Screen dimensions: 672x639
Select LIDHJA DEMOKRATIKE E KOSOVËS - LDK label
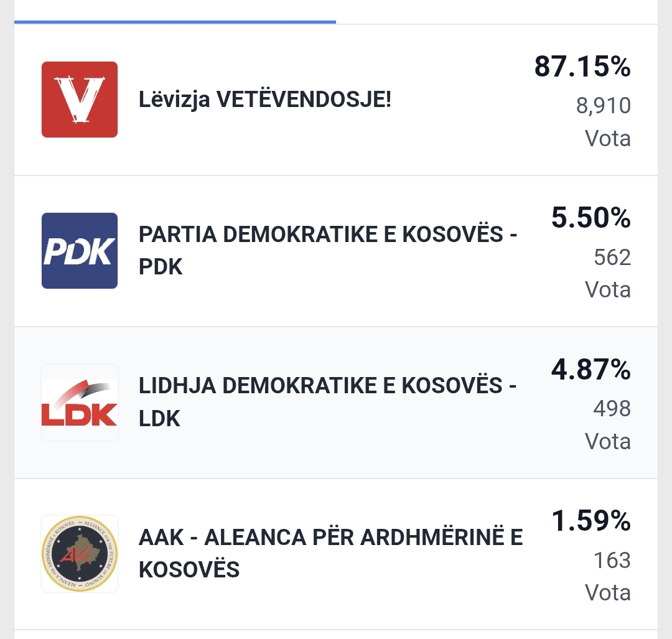point(328,403)
